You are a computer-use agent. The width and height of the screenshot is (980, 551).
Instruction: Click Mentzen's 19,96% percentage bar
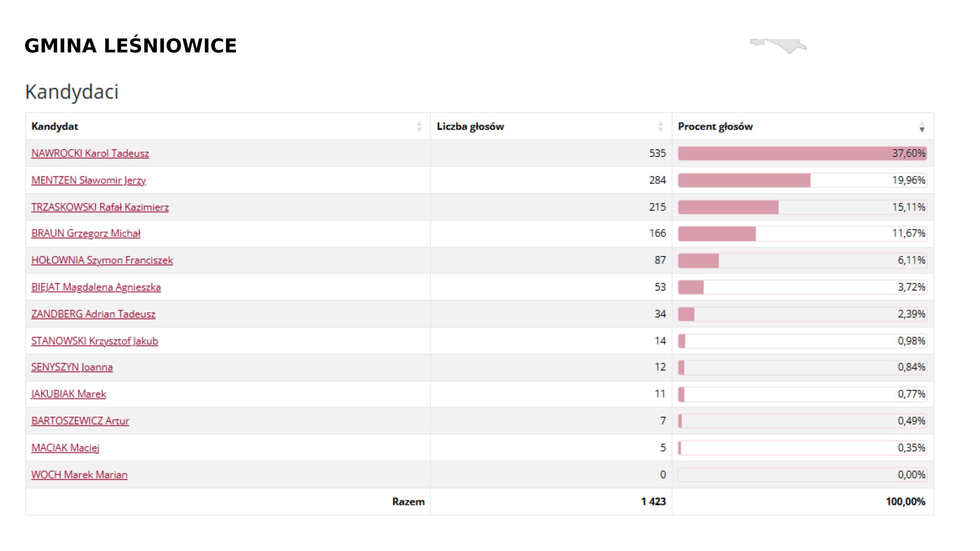pyautogui.click(x=802, y=180)
